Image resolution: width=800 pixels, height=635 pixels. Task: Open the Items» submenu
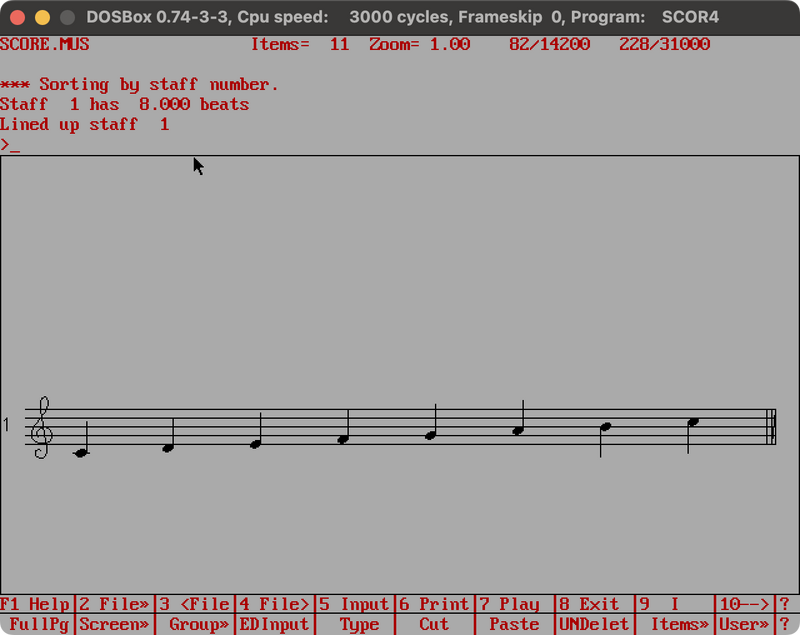[x=675, y=625]
